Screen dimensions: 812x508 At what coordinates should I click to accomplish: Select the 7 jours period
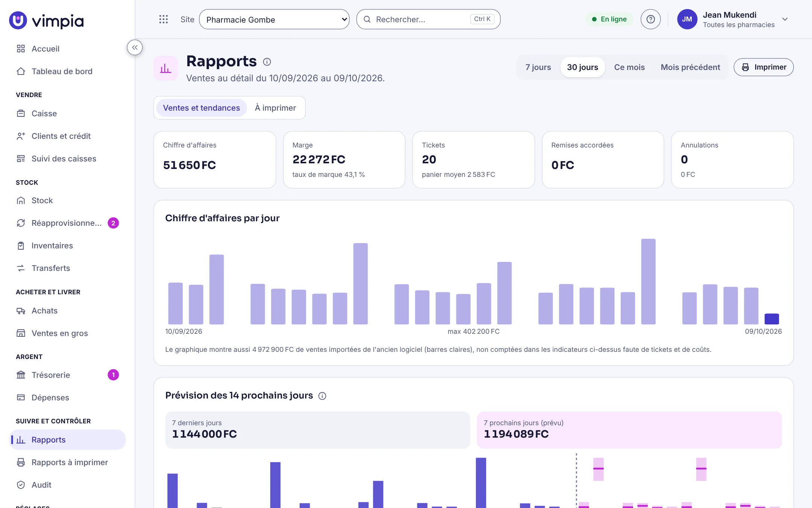[538, 67]
